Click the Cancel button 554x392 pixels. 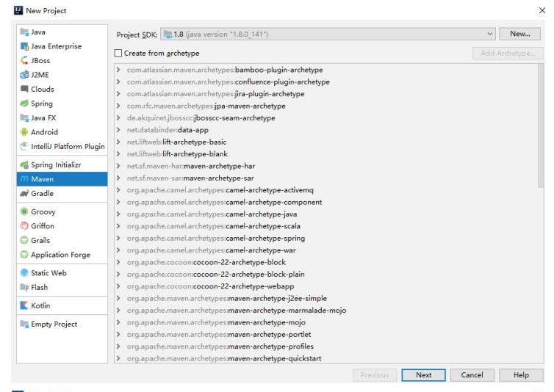click(x=472, y=375)
